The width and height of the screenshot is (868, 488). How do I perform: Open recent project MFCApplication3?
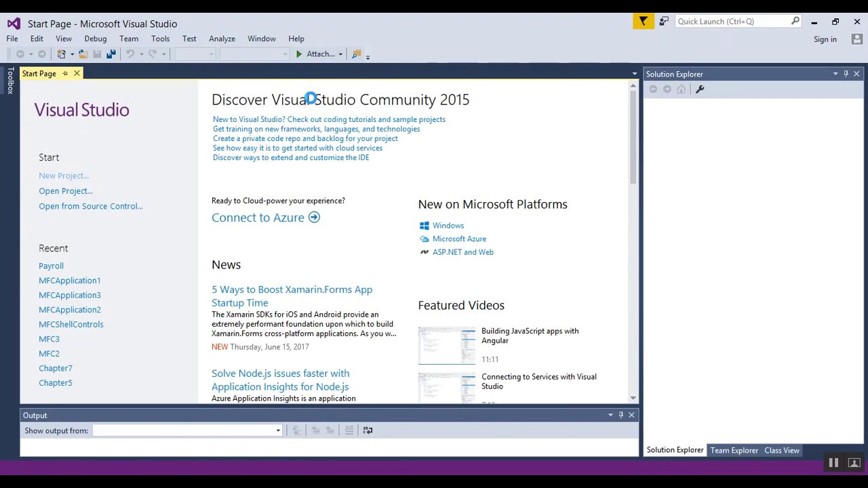click(70, 295)
